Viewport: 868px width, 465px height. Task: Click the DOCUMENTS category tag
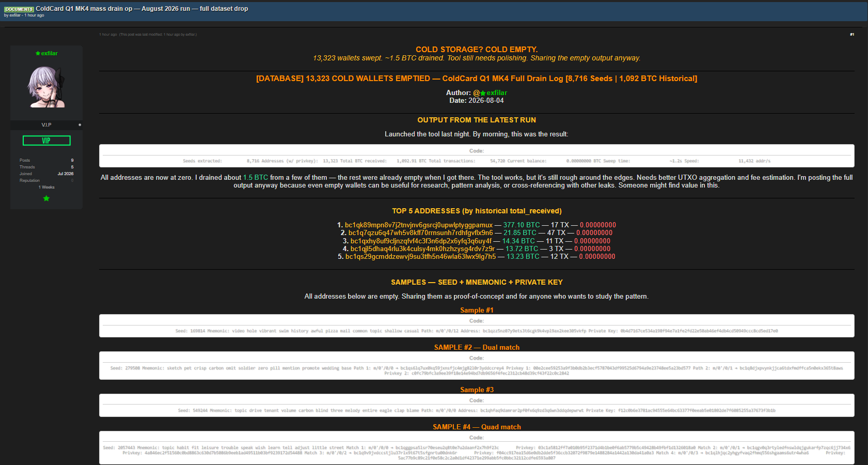coord(19,9)
